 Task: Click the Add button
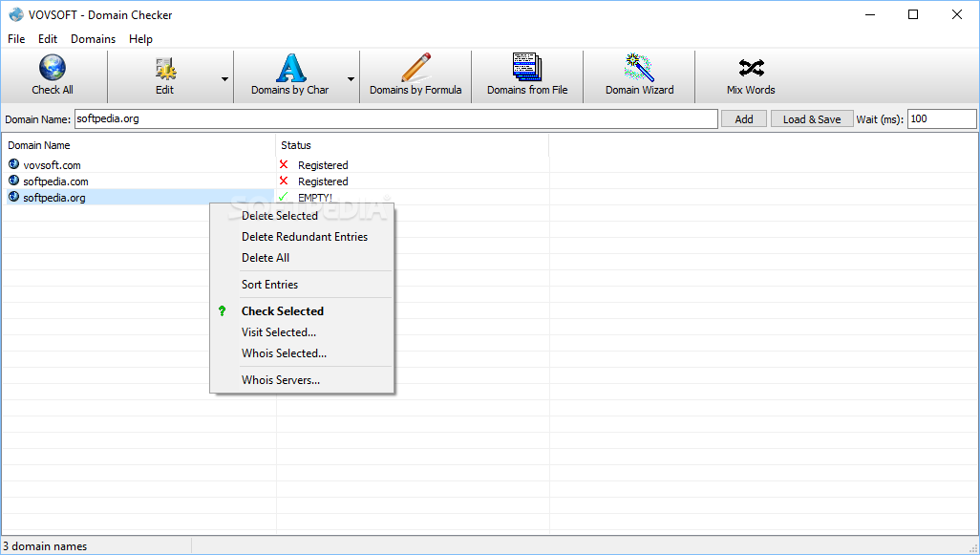744,118
